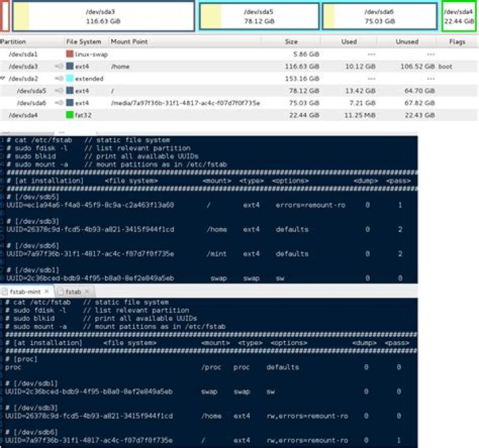Select the /dev/sda6 partition row
479x448 pixels.
point(238,103)
